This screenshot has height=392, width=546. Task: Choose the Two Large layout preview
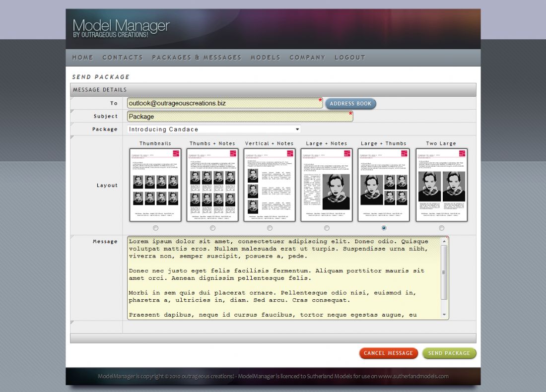click(x=441, y=185)
